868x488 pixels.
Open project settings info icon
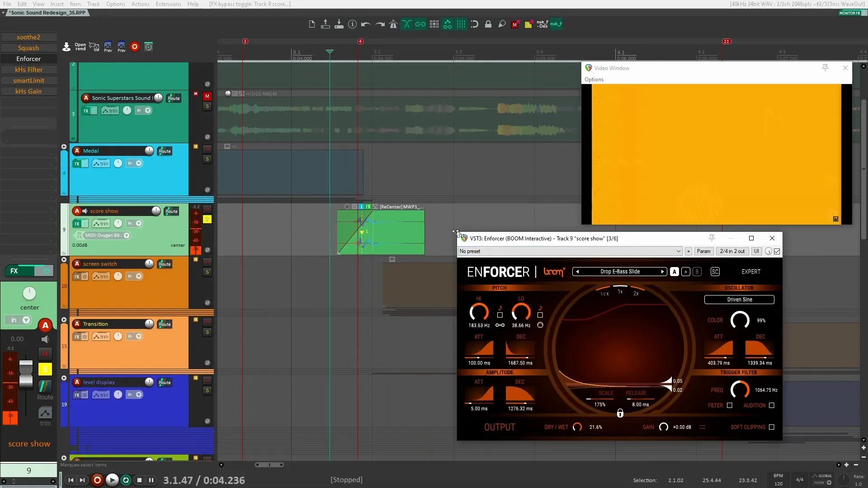[352, 24]
